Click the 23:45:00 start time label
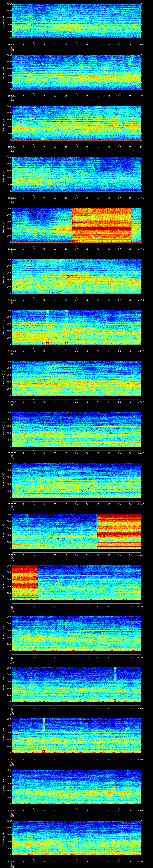 click(12, 861)
